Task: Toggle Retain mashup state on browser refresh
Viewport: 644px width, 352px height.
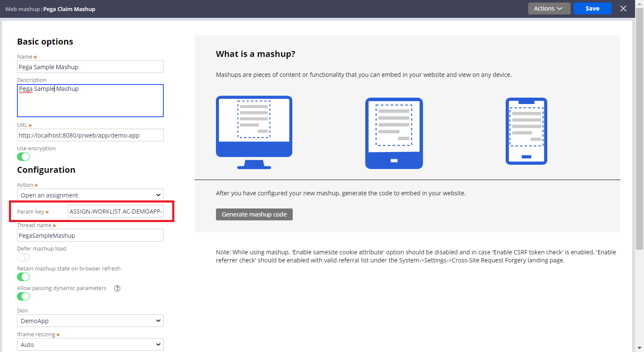Action: (23, 277)
